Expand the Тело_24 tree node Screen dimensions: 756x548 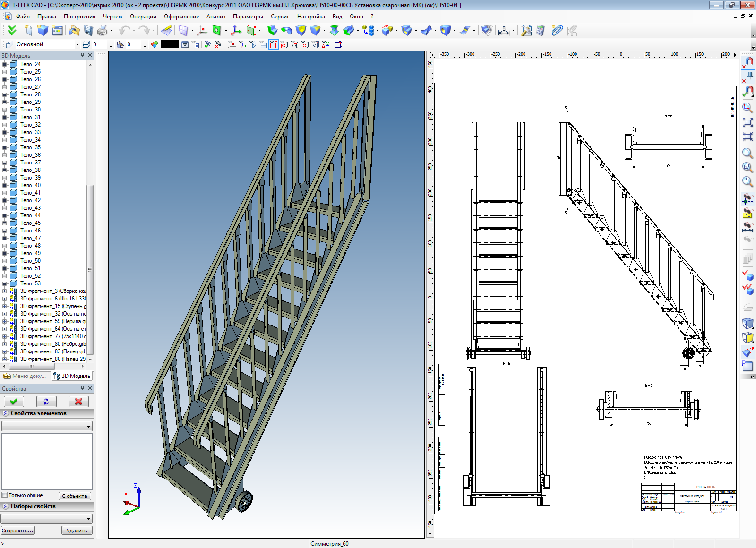tap(5, 64)
